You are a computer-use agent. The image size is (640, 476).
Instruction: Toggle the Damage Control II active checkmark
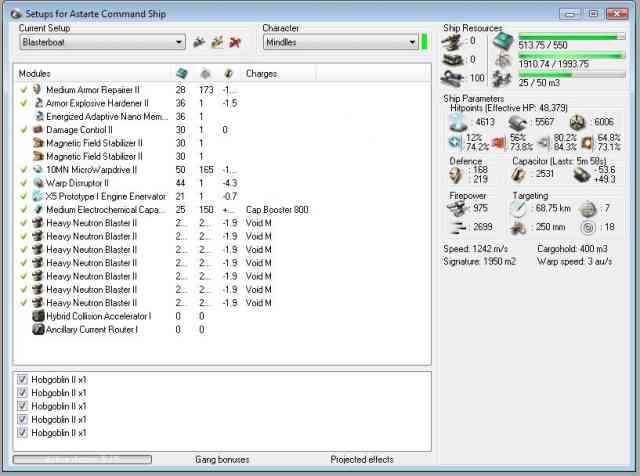point(24,130)
